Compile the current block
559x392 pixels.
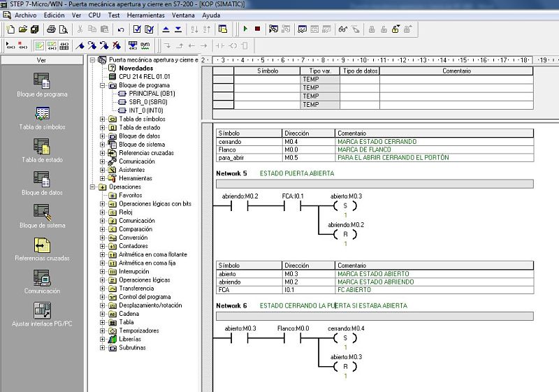point(137,29)
